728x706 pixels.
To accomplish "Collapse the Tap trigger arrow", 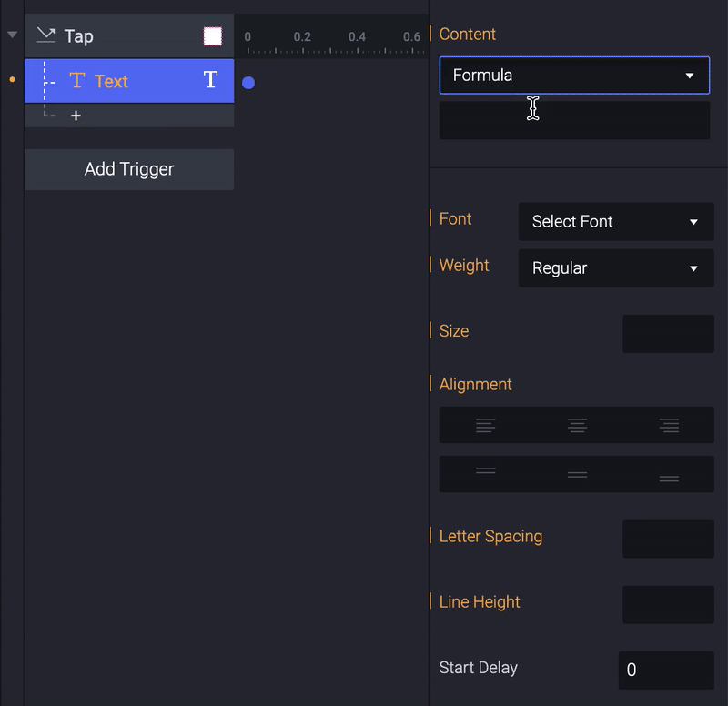I will [x=13, y=35].
